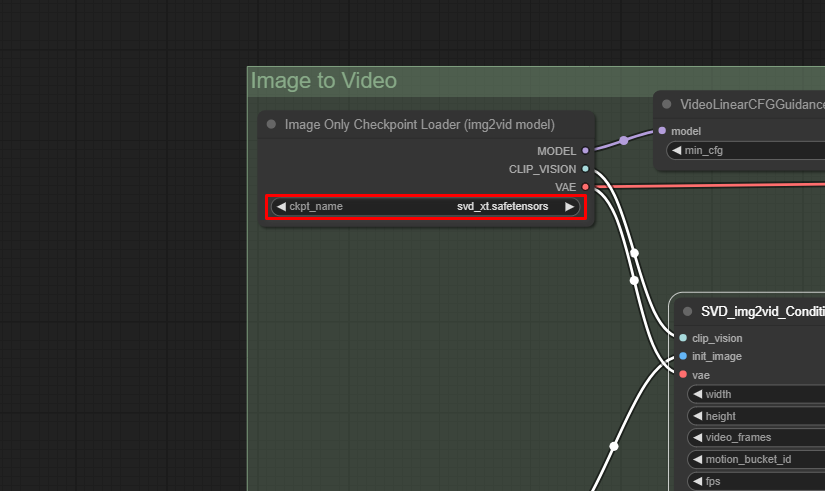
Task: Collapse the VideoLinearCFGGuidance node dot
Action: [667, 104]
